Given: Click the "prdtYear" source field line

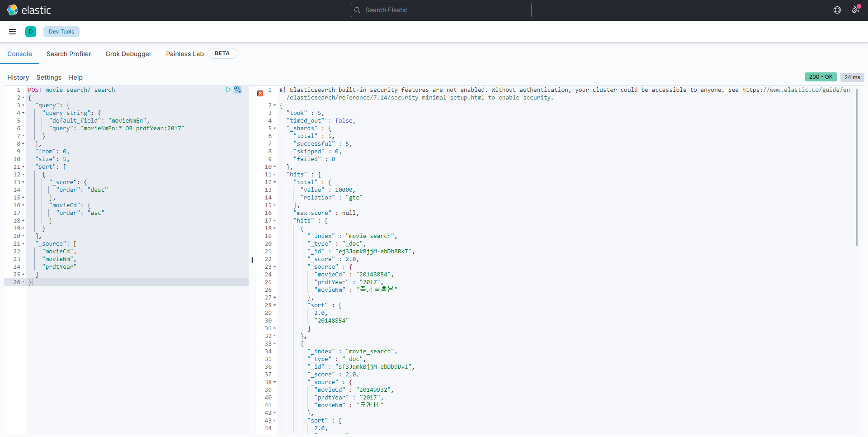Looking at the screenshot, I should click(59, 267).
